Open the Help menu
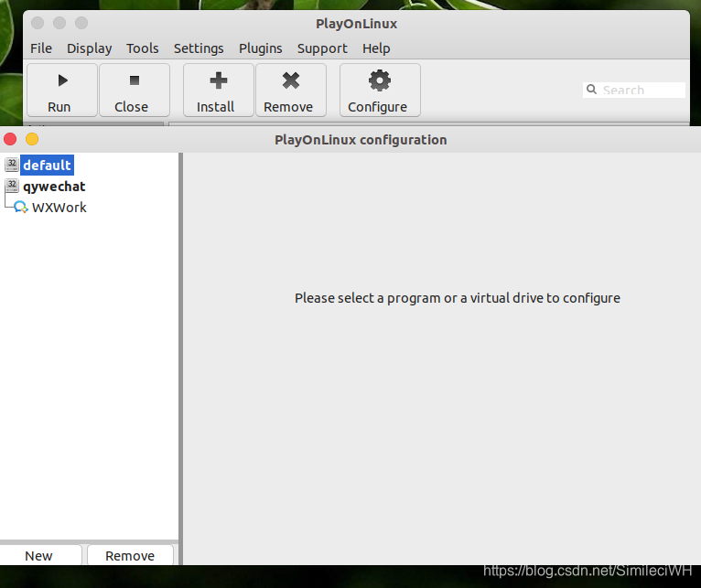The image size is (701, 588). tap(376, 48)
